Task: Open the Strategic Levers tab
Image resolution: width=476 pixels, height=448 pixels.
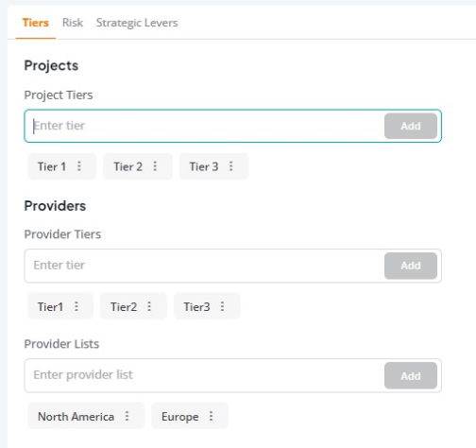Action: point(137,23)
